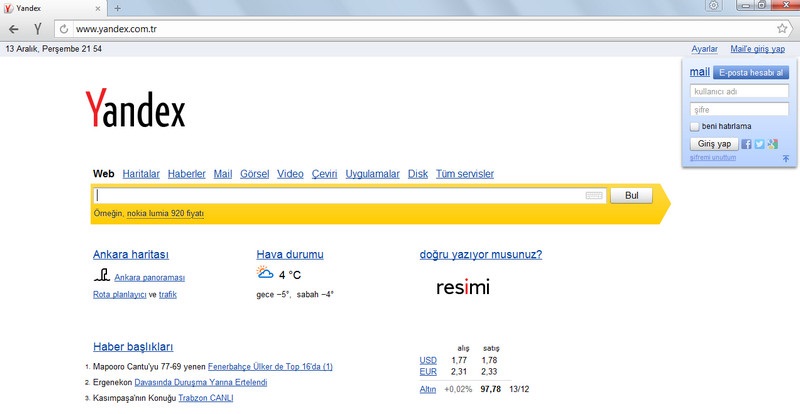Screen dimensions: 800x414
Task: Sign in using the Twitter icon
Action: 759,144
